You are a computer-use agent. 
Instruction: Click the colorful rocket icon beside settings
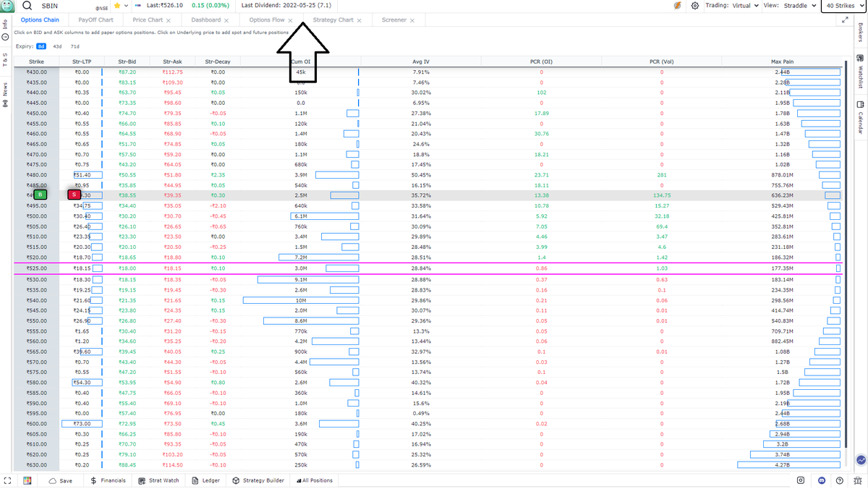(x=677, y=5)
